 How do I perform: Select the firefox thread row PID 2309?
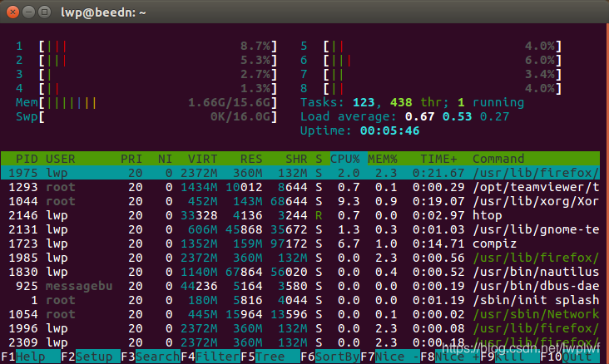(x=300, y=342)
